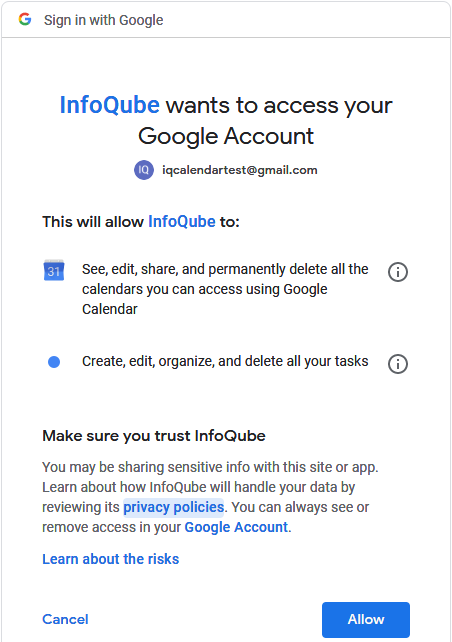
Task: Select the iqcalendartest@gmail.com account email
Action: [240, 170]
